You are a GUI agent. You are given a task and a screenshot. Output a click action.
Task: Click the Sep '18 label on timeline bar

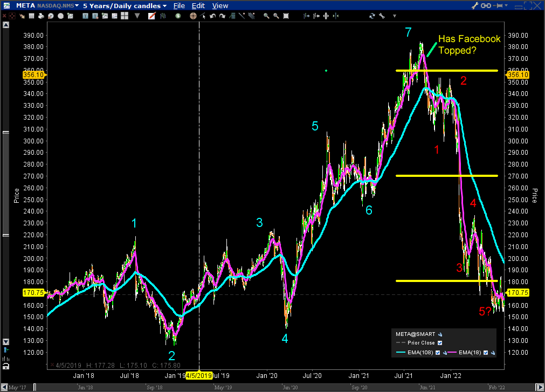(x=154, y=388)
